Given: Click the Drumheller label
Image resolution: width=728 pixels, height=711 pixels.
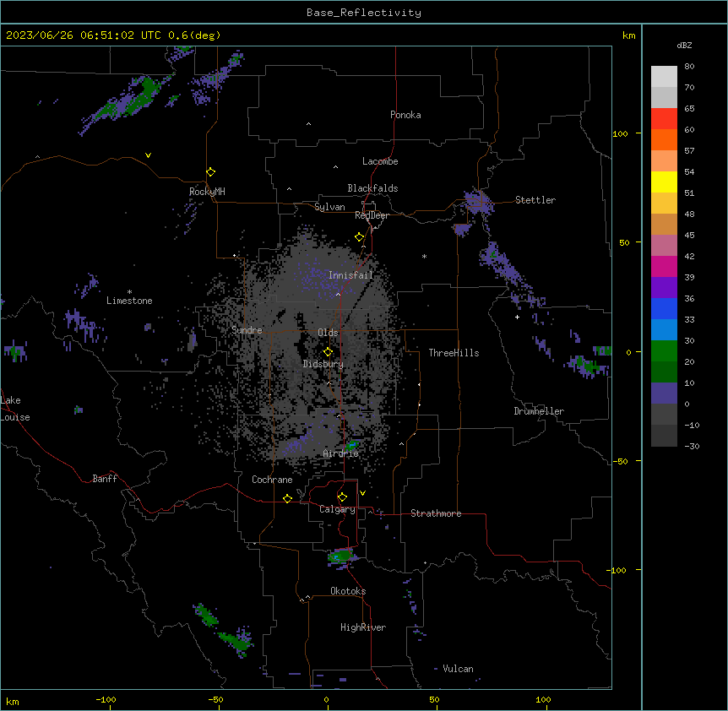Looking at the screenshot, I should tap(539, 411).
